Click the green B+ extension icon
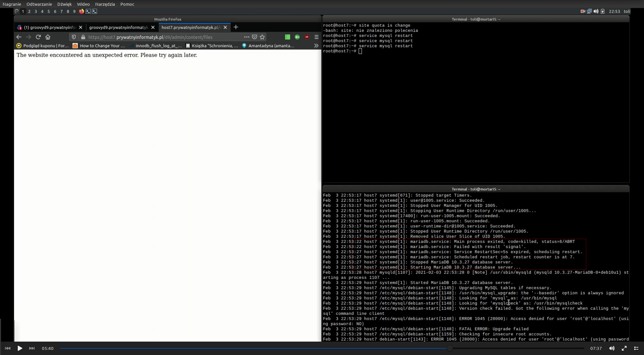 click(297, 37)
